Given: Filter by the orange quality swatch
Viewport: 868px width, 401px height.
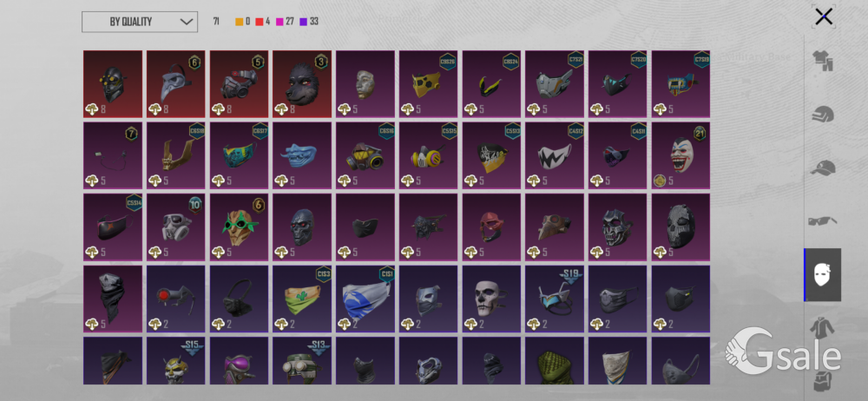Looking at the screenshot, I should 240,23.
